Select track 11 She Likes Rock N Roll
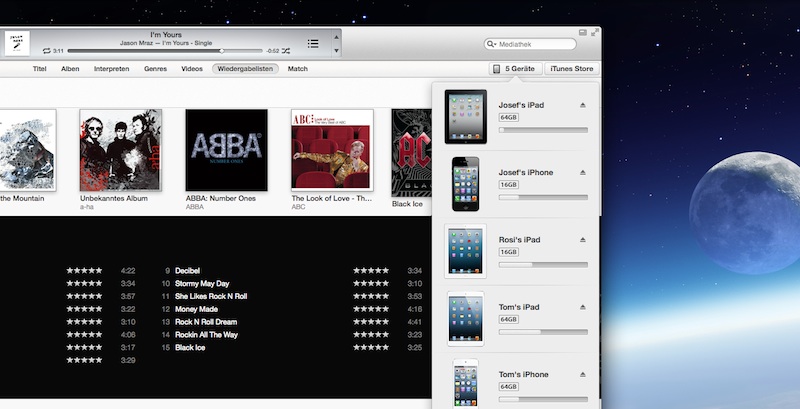 pyautogui.click(x=211, y=296)
